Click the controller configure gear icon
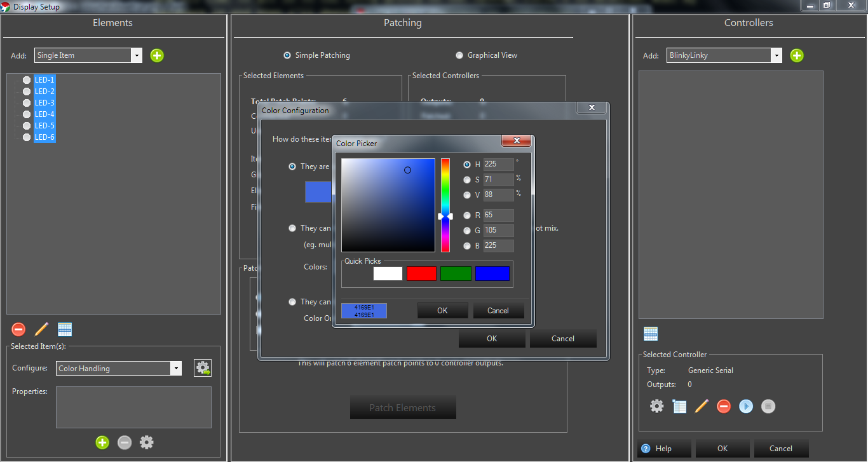This screenshot has width=868, height=462. tap(656, 406)
